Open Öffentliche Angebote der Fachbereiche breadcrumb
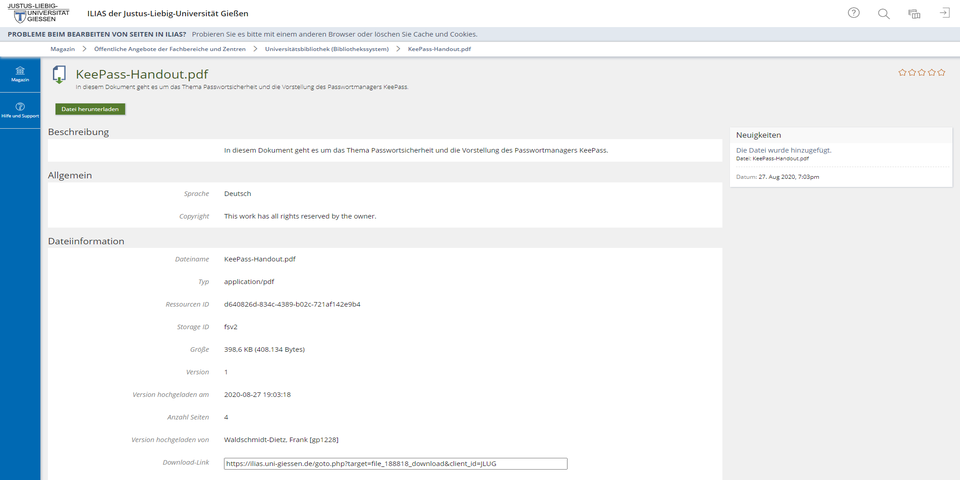960x480 pixels. [170, 49]
